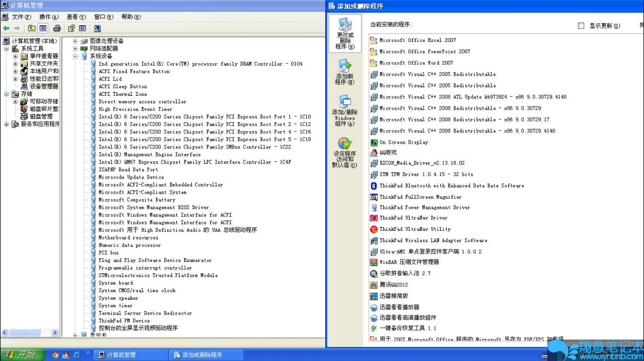Click the Print icon in Computer Management toolbar
644x361 pixels.
(x=57, y=29)
